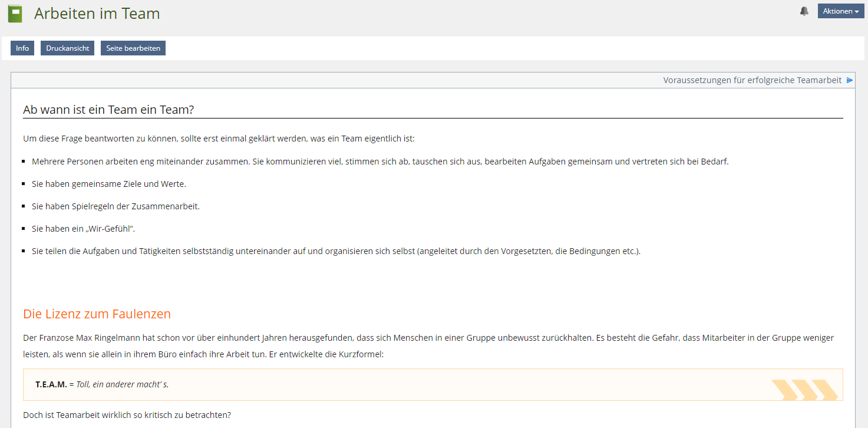Switch to the Info tab

22,48
